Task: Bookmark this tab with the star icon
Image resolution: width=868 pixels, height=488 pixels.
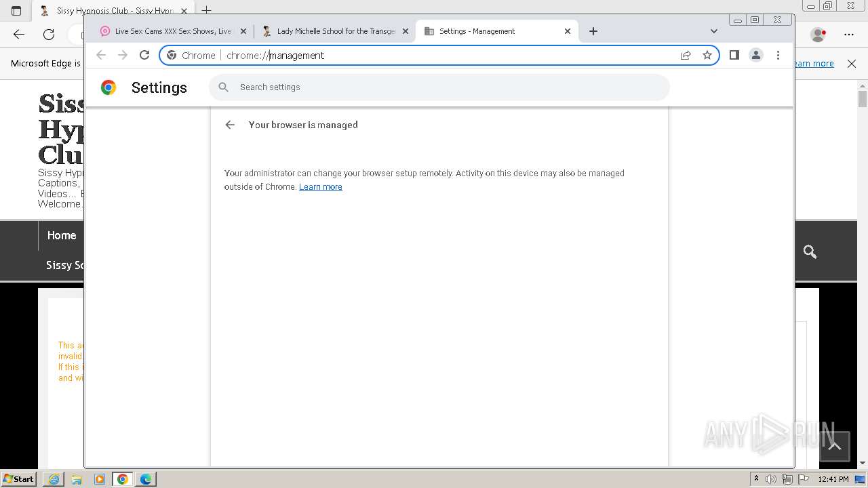Action: coord(707,56)
